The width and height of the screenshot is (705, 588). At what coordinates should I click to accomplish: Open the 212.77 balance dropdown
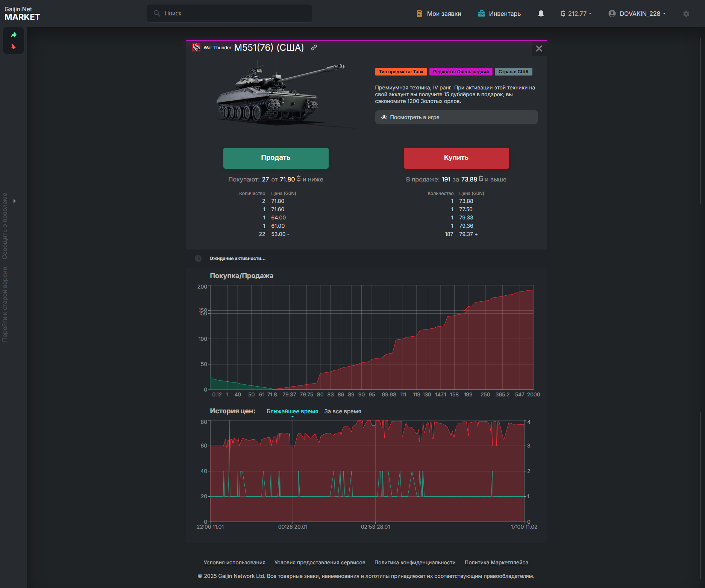tap(576, 14)
